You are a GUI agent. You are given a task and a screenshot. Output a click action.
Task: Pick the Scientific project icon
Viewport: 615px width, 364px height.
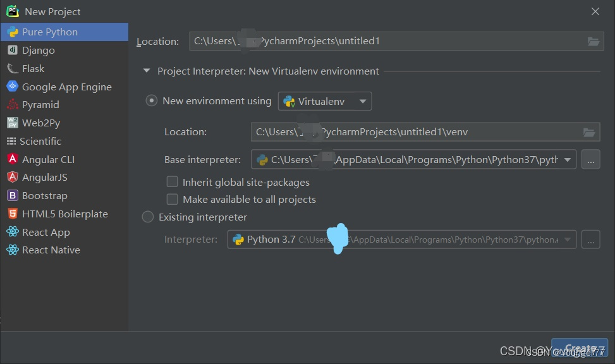pyautogui.click(x=11, y=141)
